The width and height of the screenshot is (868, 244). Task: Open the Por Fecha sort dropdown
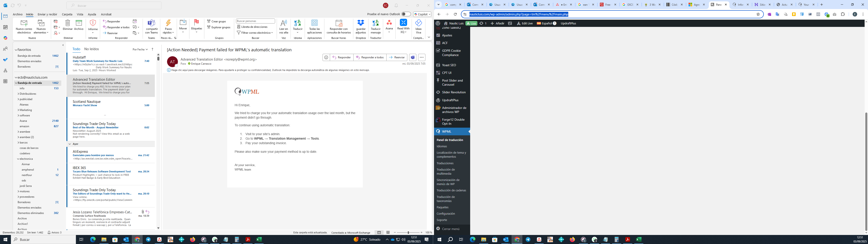[140, 49]
